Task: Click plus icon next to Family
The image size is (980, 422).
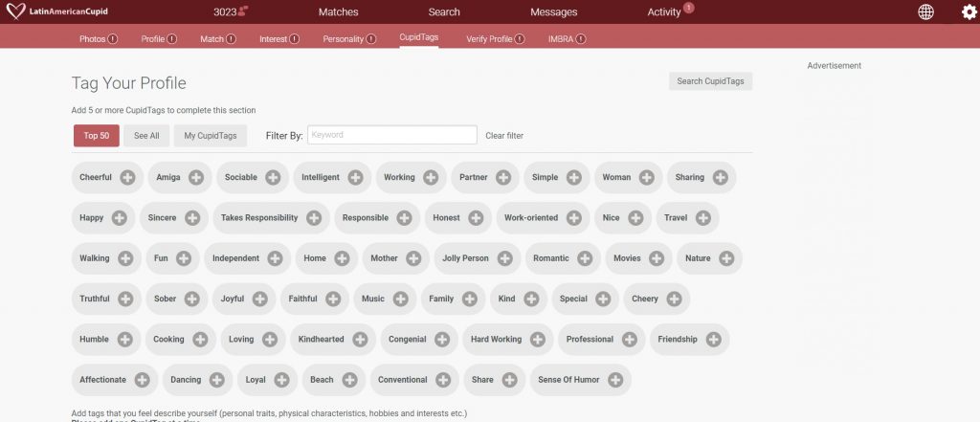Action: (469, 300)
